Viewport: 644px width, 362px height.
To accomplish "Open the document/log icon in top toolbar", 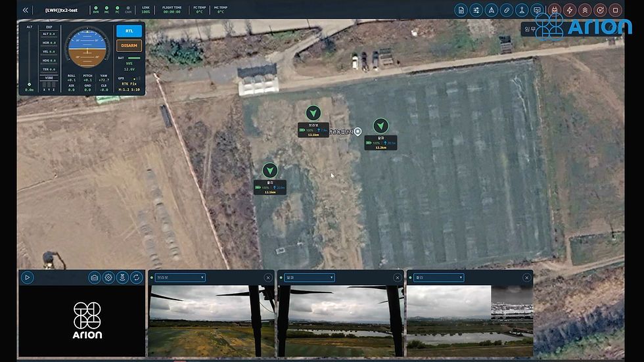I will tap(461, 11).
